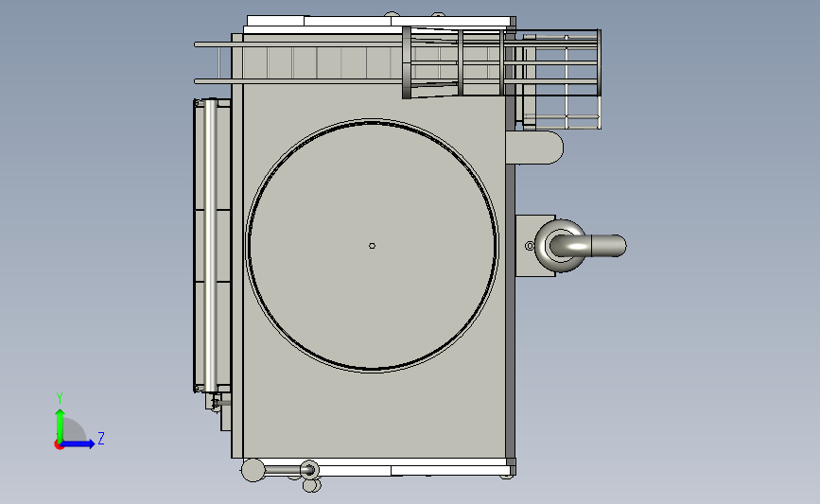Image resolution: width=820 pixels, height=504 pixels.
Task: Select the large circular cover on the tank
Action: [372, 246]
